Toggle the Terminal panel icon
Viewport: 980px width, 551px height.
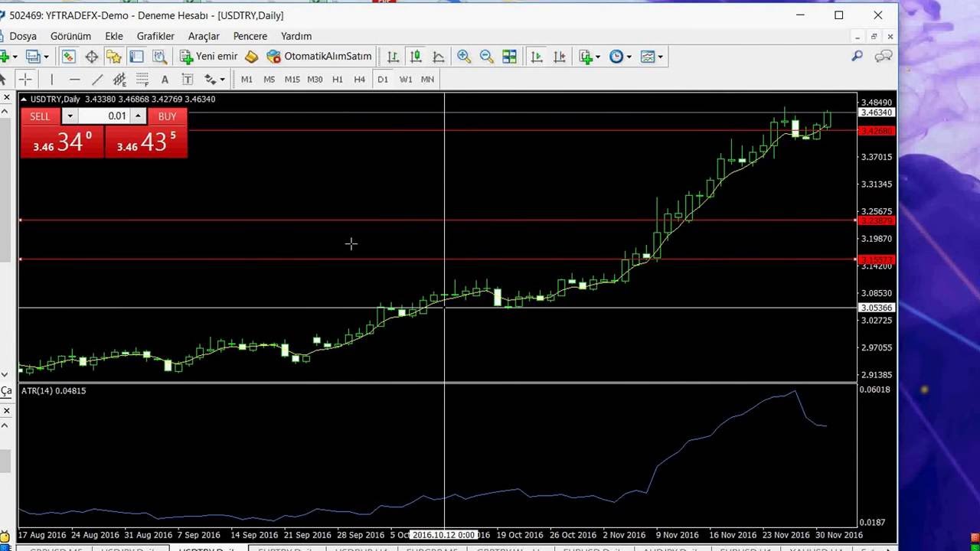[136, 57]
